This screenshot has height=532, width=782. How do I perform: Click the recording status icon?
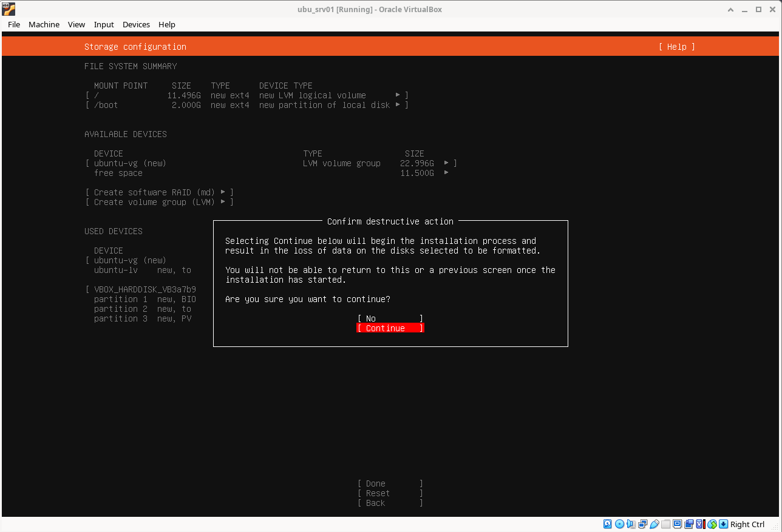coord(689,524)
